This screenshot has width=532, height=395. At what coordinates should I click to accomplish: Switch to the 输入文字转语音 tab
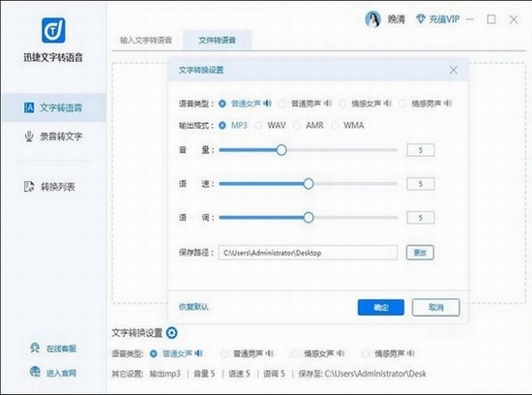coord(146,40)
